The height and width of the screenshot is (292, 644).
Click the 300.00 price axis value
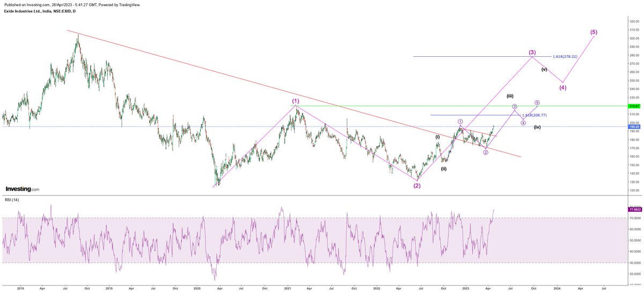pos(634,39)
